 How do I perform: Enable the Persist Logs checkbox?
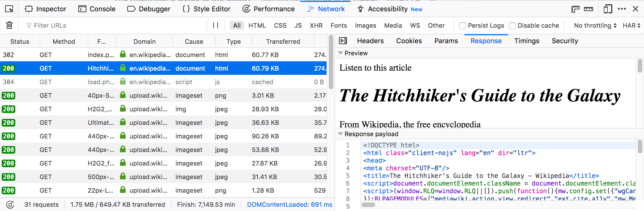click(x=463, y=26)
